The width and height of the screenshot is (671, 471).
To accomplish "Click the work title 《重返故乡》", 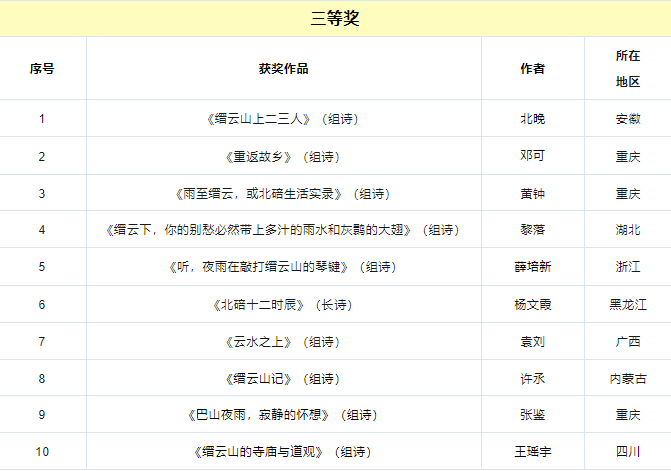I will click(x=258, y=156).
